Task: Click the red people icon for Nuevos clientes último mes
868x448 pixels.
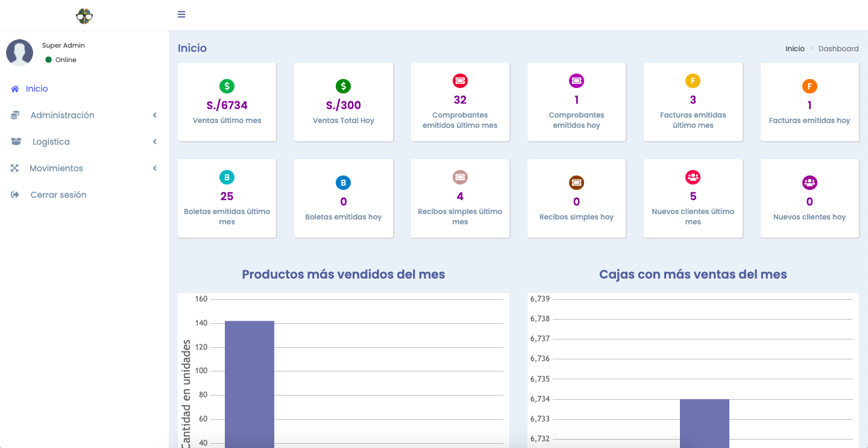Action: pos(693,177)
